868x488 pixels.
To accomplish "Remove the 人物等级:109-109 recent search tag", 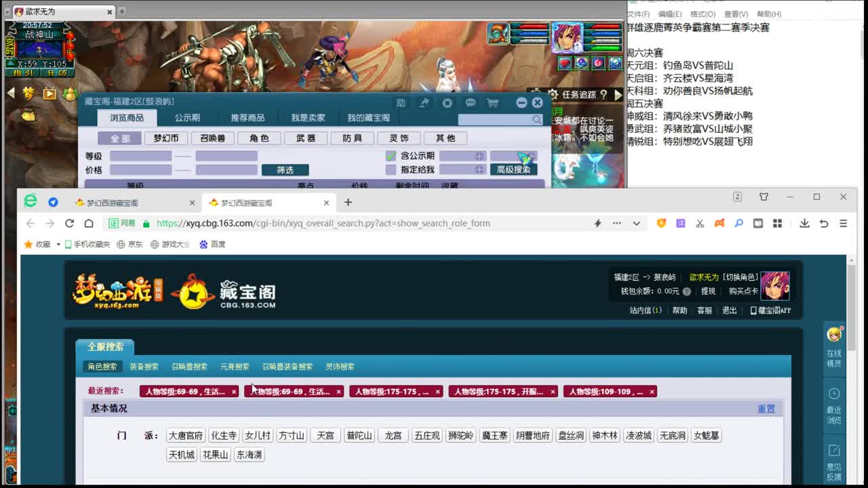I will [x=652, y=392].
